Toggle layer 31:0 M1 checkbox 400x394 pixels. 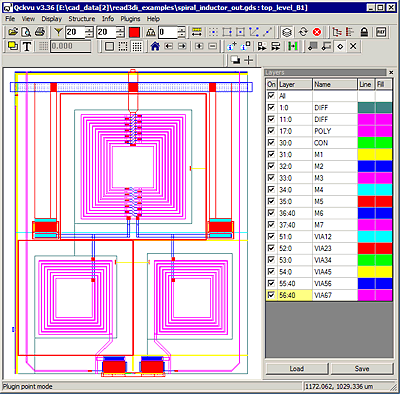tap(271, 154)
